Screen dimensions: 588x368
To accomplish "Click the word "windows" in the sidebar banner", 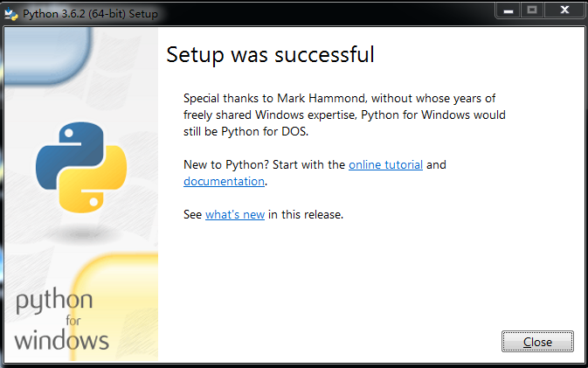I will tap(61, 340).
